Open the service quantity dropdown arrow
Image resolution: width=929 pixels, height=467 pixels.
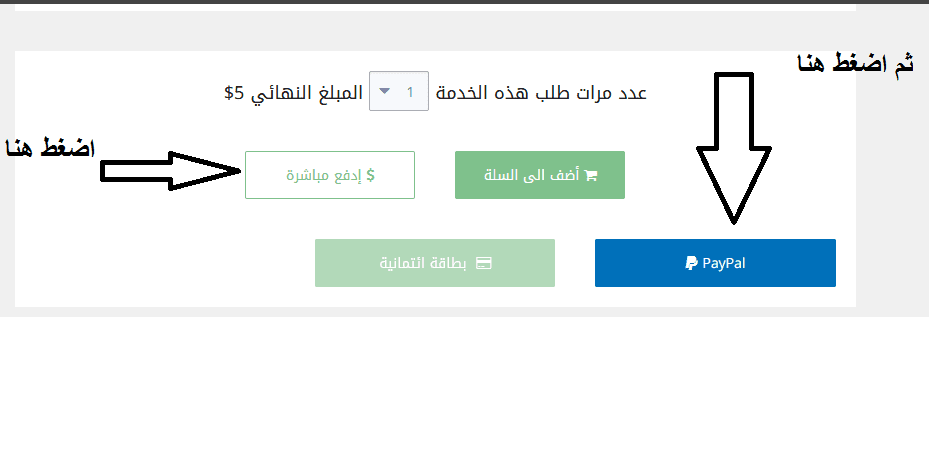tap(385, 92)
